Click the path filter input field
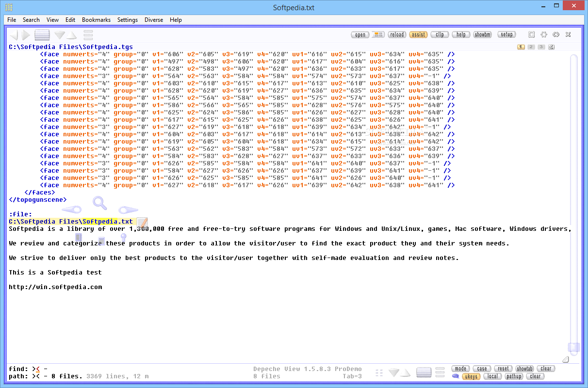The image size is (588, 388). coord(36,376)
